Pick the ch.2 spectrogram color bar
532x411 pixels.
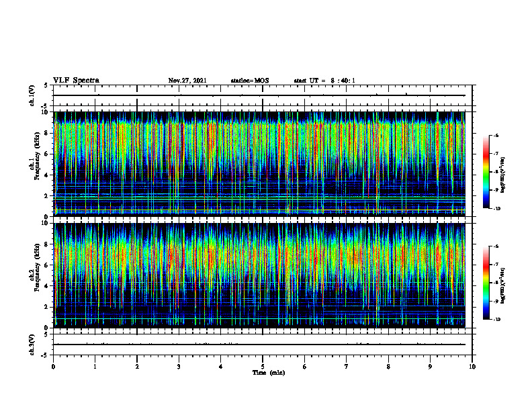(486, 283)
